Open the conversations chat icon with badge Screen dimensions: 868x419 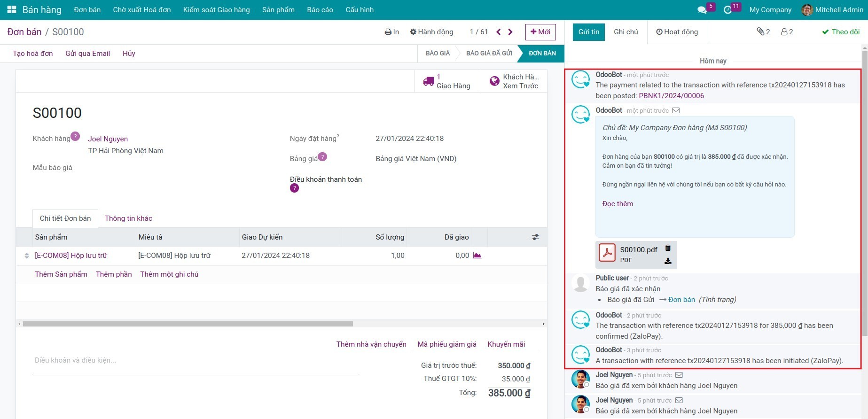pos(702,10)
